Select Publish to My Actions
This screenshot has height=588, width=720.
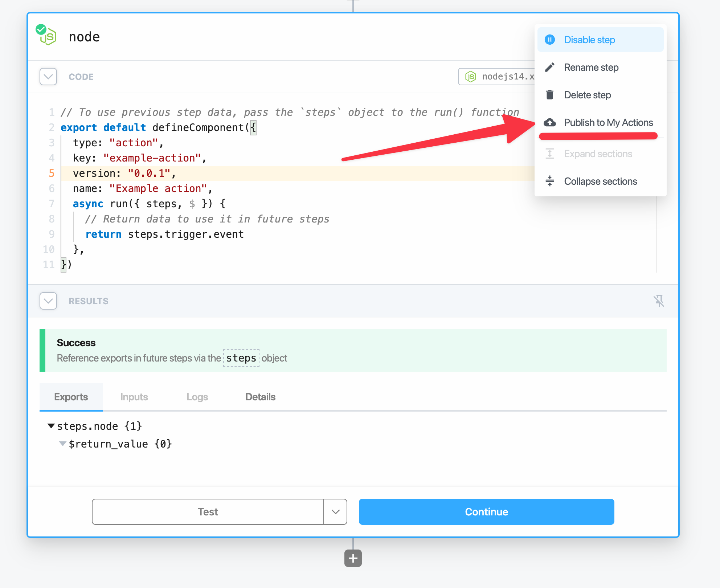pyautogui.click(x=600, y=122)
